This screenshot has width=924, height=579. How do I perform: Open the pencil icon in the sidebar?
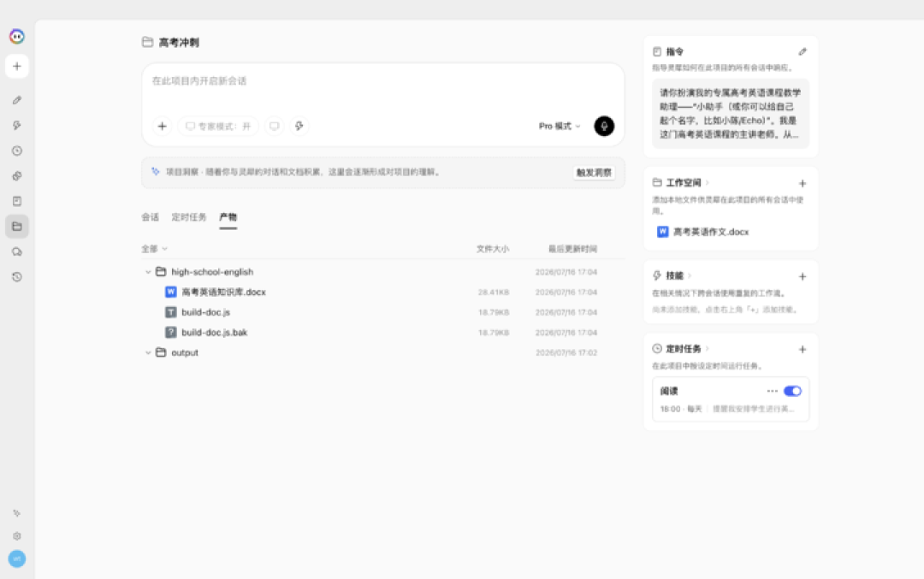click(16, 100)
